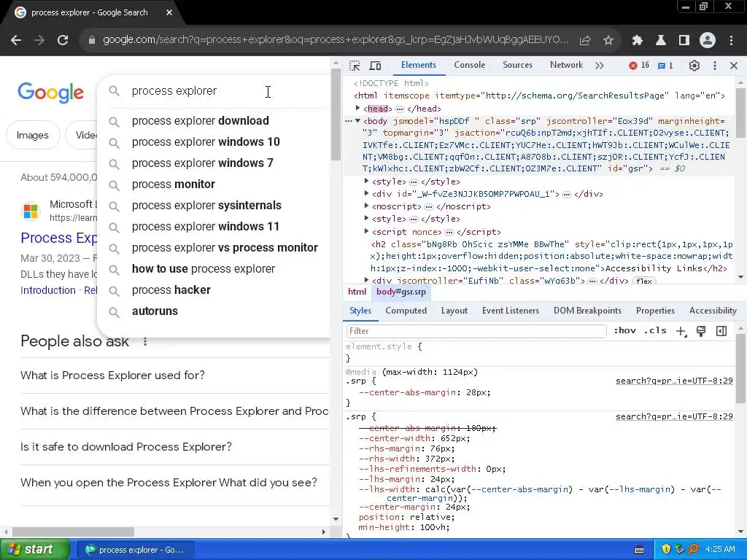Click the ellipsis inside head element
This screenshot has height=560, width=747.
[x=399, y=109]
